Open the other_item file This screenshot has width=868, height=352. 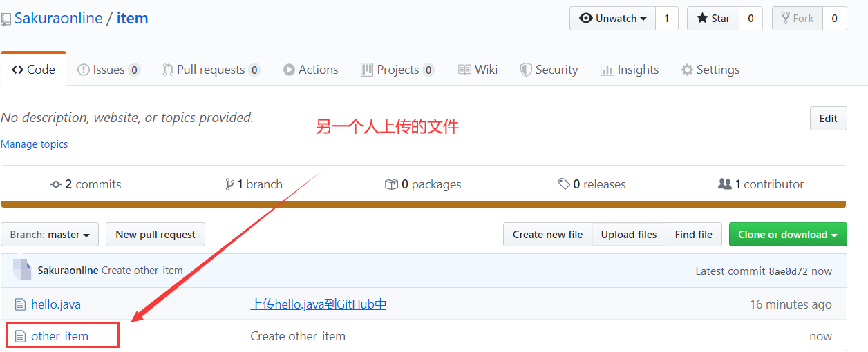pyautogui.click(x=59, y=336)
